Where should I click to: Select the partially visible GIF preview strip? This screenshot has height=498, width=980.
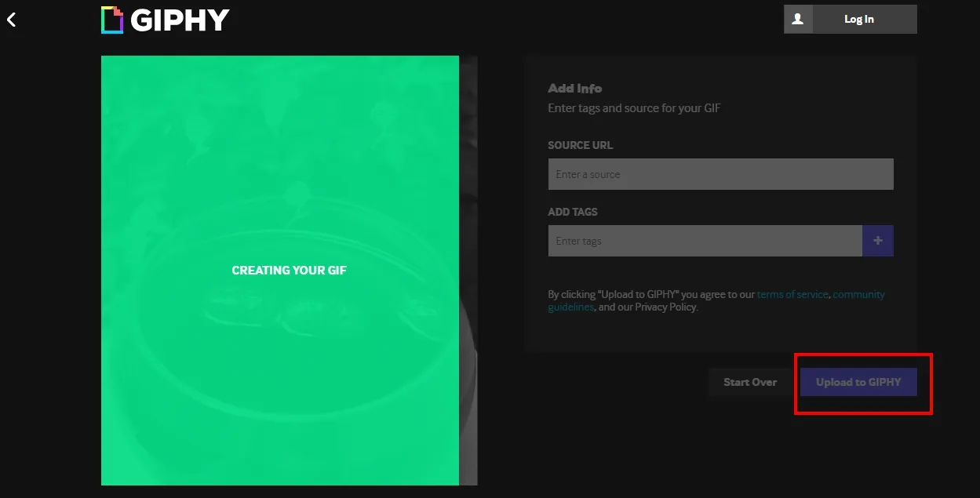tap(469, 269)
